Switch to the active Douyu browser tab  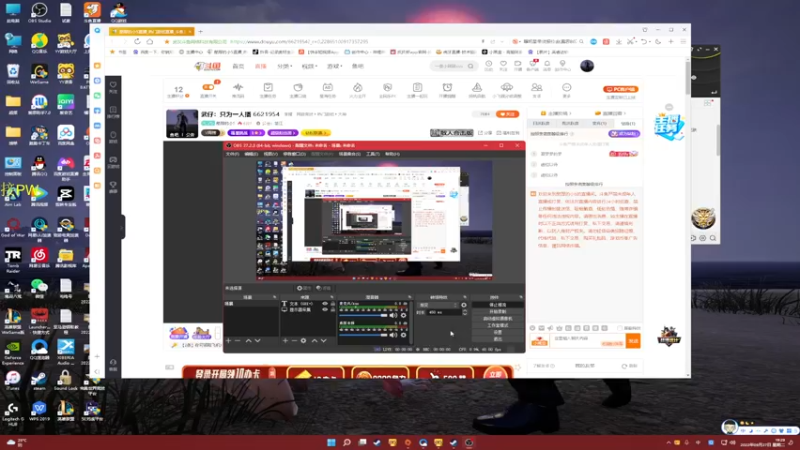(x=152, y=32)
